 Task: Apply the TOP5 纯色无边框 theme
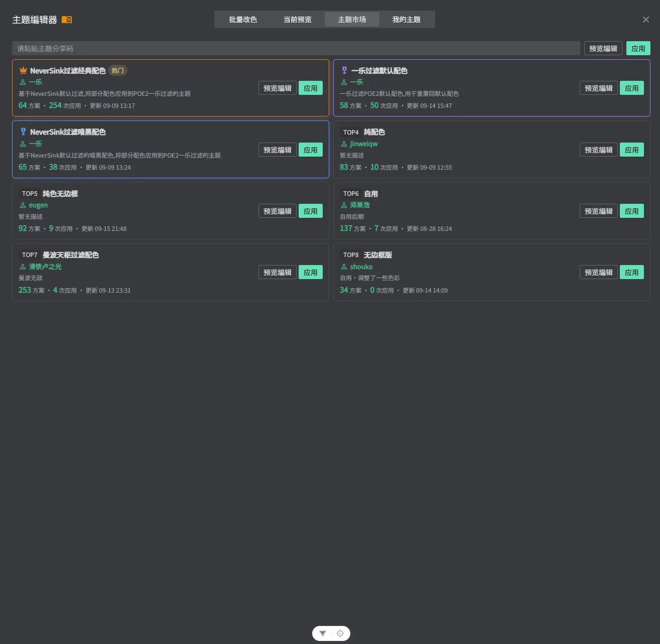[x=311, y=211]
